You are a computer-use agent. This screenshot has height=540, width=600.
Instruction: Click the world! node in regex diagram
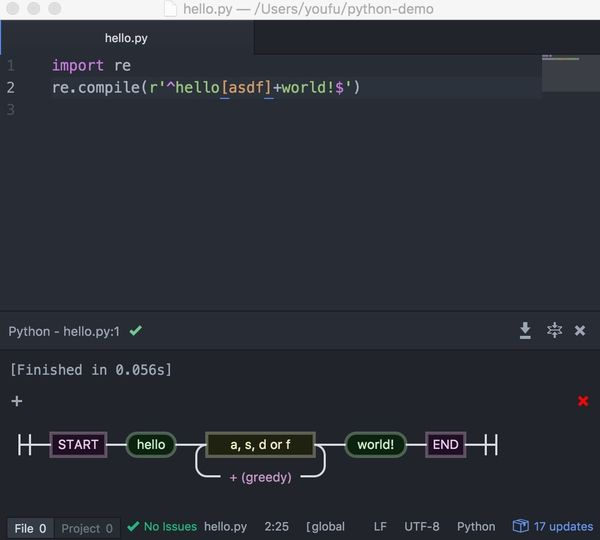pyautogui.click(x=375, y=444)
